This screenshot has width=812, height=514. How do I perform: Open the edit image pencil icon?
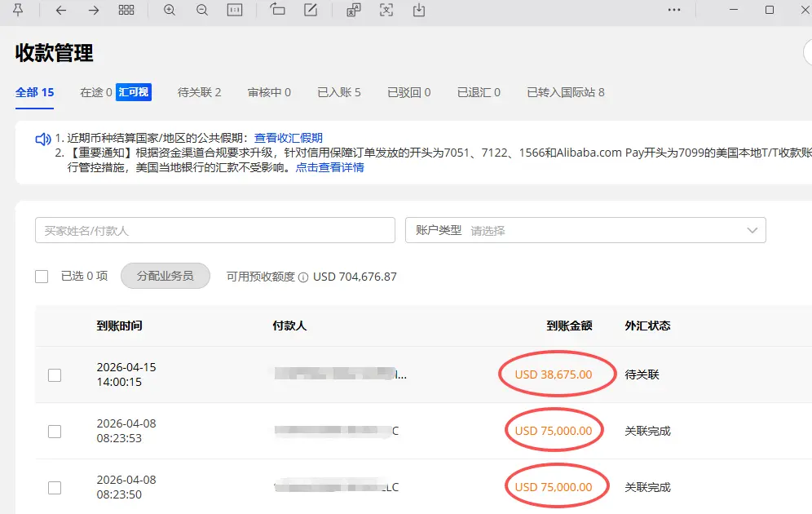point(311,10)
